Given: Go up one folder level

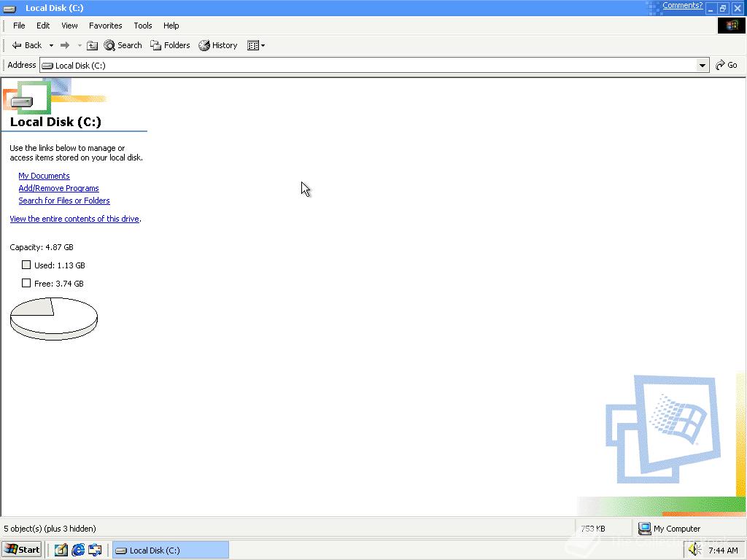Looking at the screenshot, I should pos(93,46).
